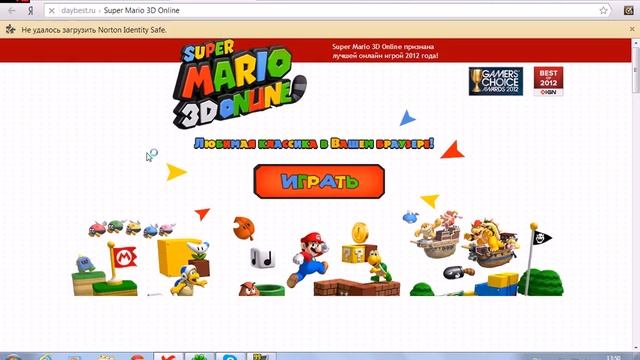This screenshot has height=360, width=640.
Task: Click the 'Super Mario 3D Online' page title in address bar
Action: (141, 11)
